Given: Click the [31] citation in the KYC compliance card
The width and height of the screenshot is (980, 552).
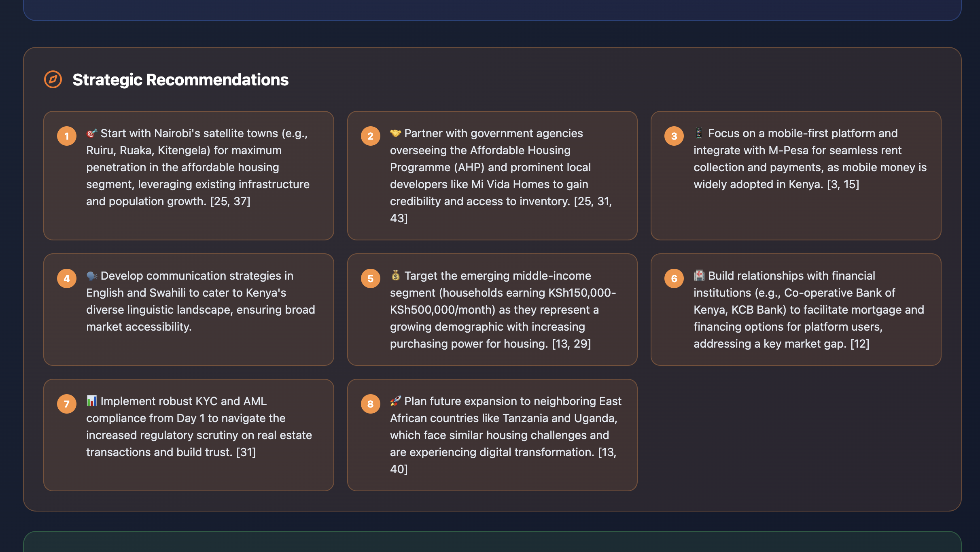Looking at the screenshot, I should [246, 452].
